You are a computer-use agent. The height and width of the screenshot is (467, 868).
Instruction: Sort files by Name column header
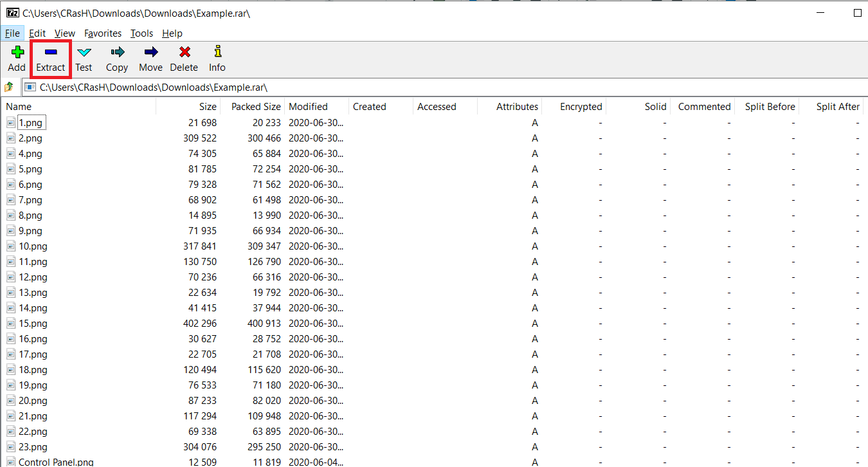pyautogui.click(x=19, y=107)
